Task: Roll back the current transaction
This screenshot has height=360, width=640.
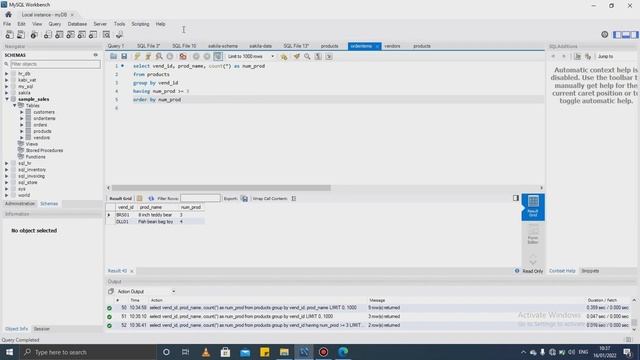Action: point(207,56)
